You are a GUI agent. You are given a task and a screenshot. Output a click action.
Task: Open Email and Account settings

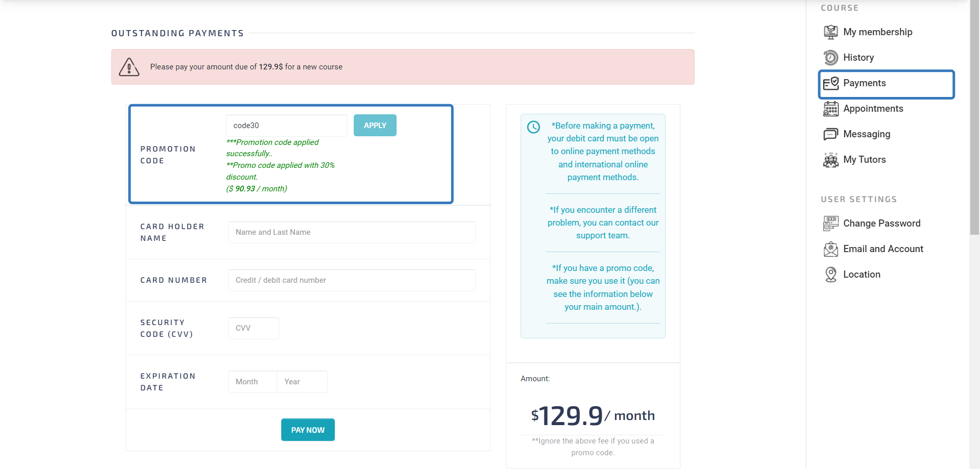click(883, 249)
